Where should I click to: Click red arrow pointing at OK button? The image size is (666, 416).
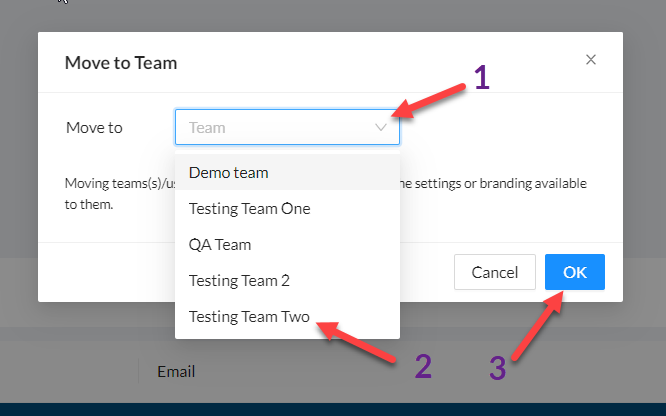pos(538,326)
